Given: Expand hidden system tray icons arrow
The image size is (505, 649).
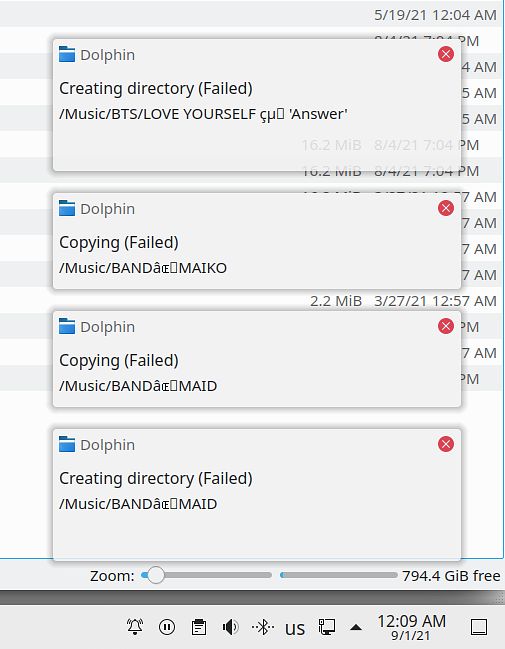Looking at the screenshot, I should [x=356, y=627].
